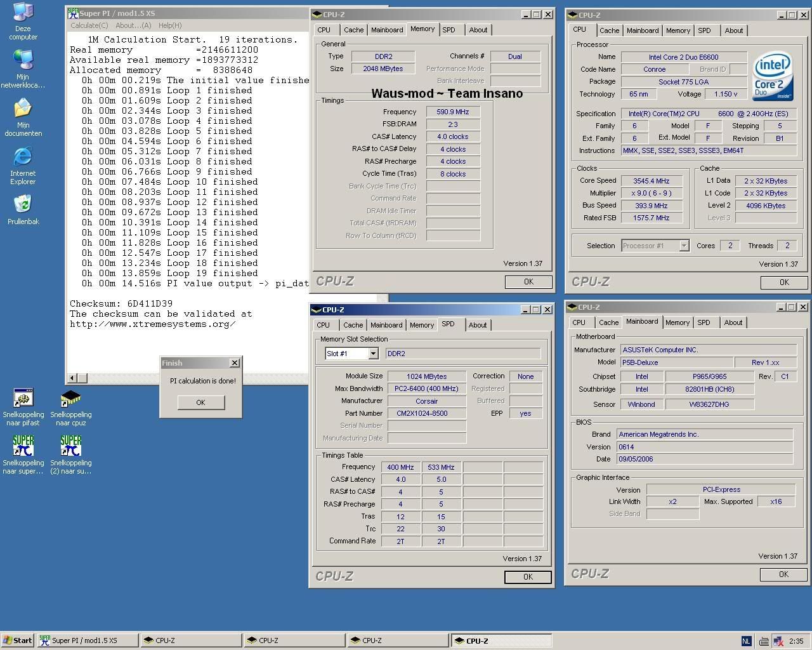Click the tray icon beside the clock
The width and height of the screenshot is (812, 650).
(x=778, y=641)
